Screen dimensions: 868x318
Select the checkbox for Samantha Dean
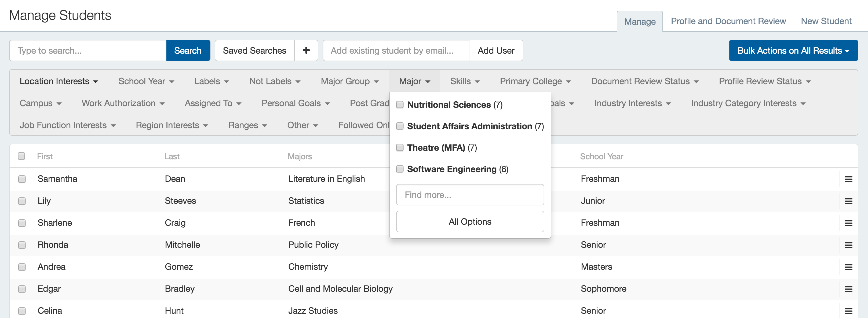22,179
